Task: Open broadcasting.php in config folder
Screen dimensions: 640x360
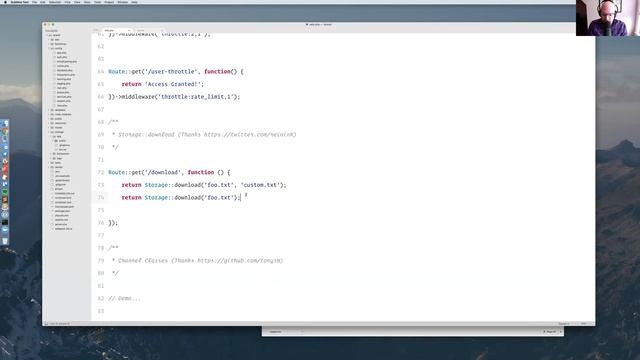Action: click(67, 62)
